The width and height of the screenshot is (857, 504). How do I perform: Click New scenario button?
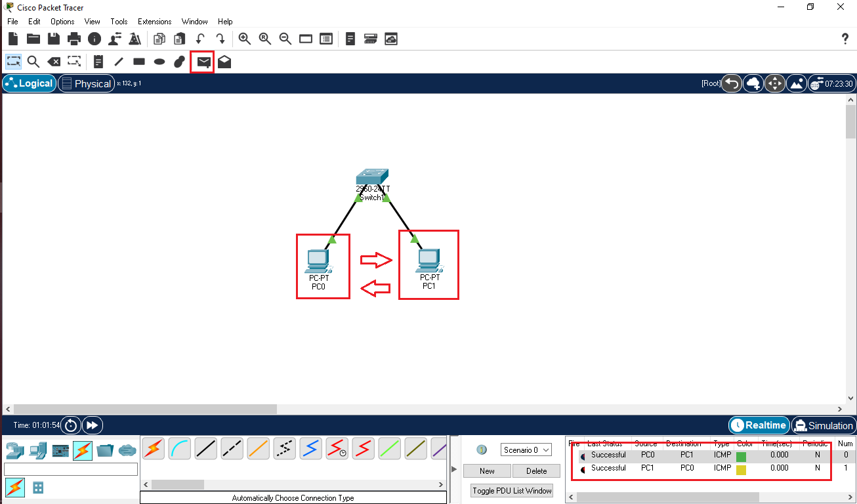[x=487, y=471]
